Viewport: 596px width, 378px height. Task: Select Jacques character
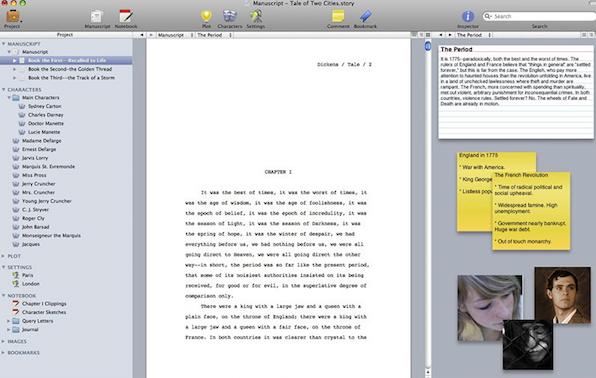(x=31, y=244)
